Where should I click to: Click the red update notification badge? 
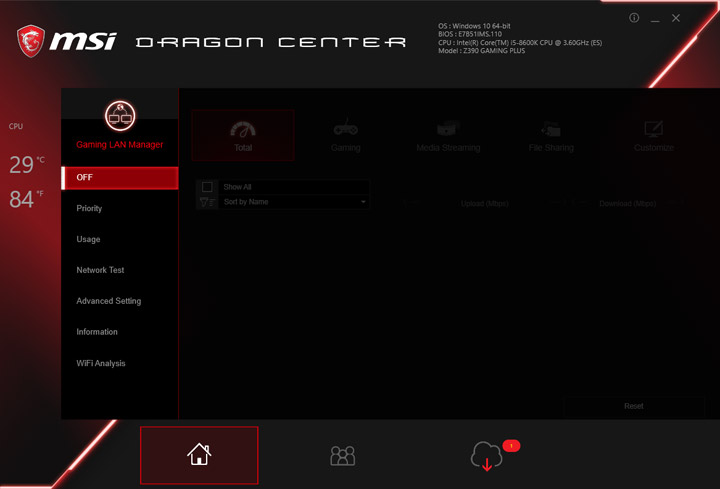[511, 445]
